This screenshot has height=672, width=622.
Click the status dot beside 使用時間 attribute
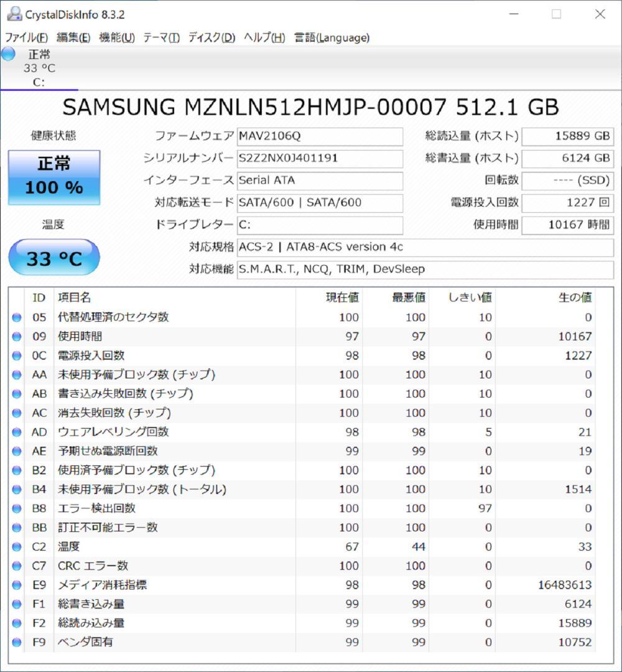[x=17, y=336]
